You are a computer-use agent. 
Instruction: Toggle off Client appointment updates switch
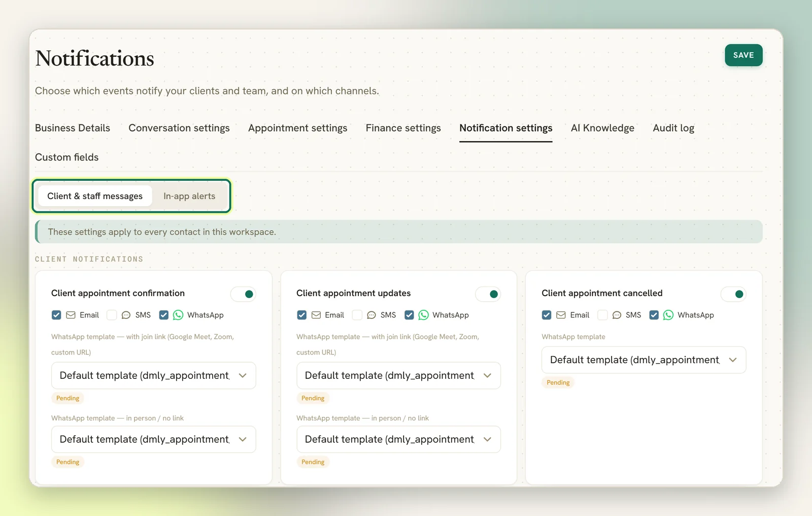[488, 294]
